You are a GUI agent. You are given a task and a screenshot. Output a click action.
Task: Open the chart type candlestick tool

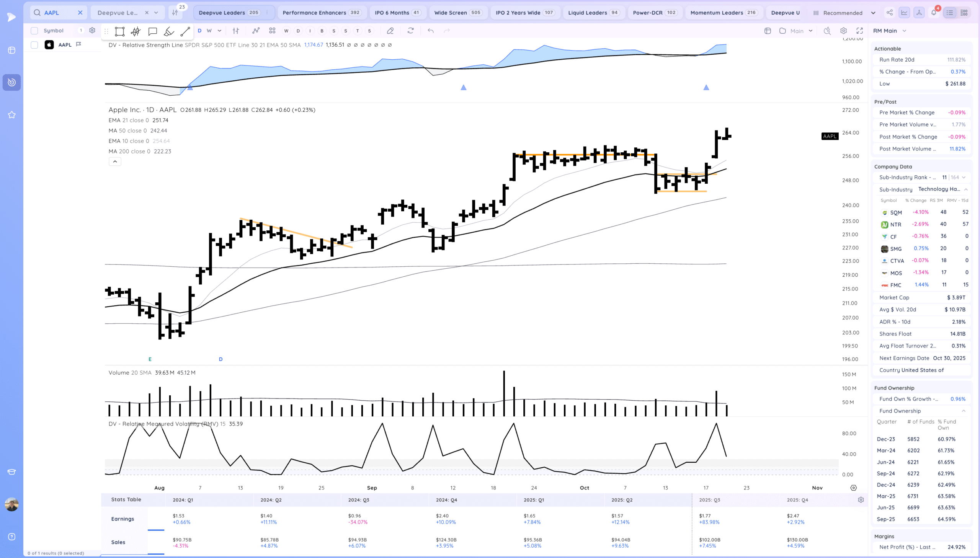coord(136,31)
